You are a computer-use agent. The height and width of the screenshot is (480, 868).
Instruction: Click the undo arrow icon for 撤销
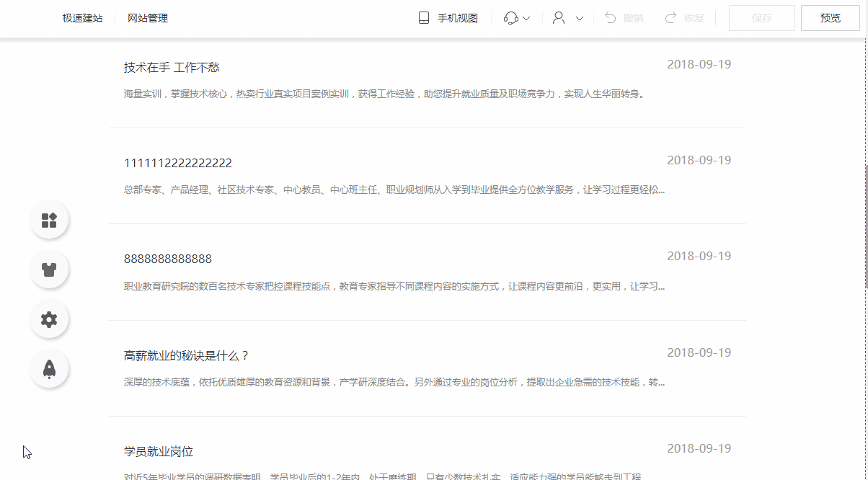coord(611,18)
